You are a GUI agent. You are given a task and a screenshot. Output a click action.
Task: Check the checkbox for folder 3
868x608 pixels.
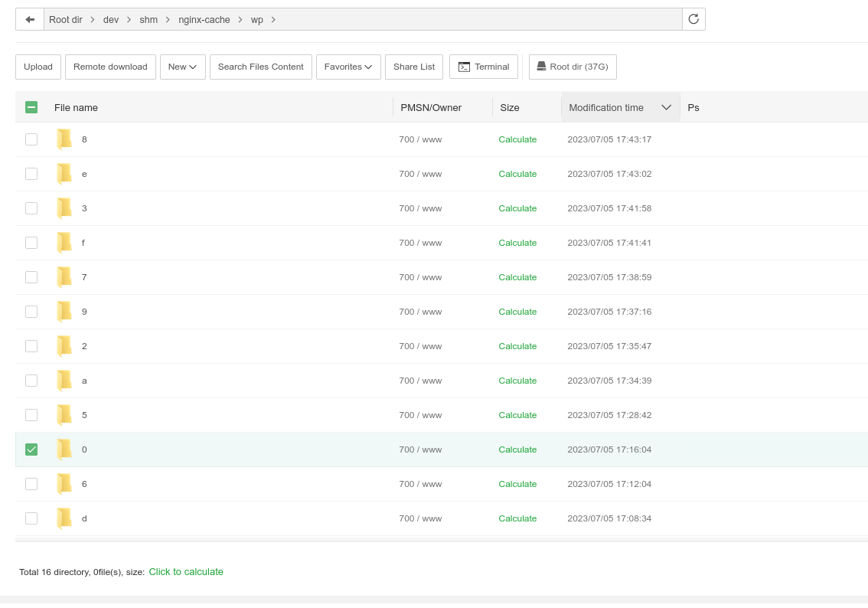31,208
